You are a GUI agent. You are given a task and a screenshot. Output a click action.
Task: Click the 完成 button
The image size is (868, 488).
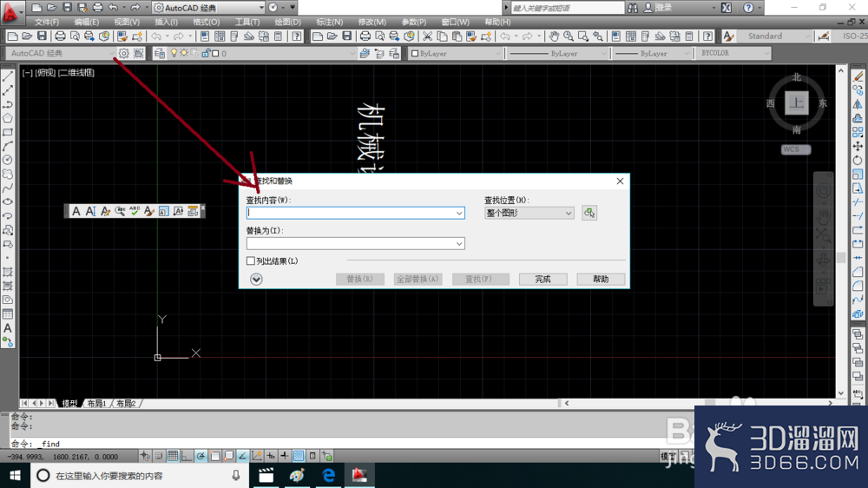[543, 280]
